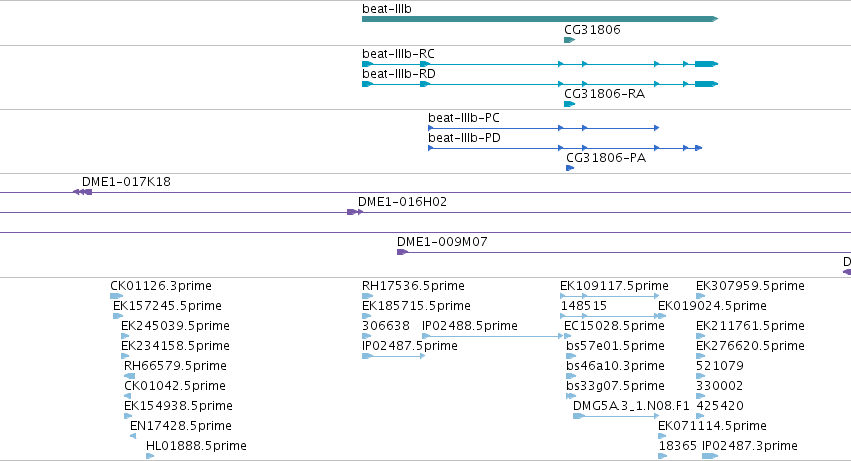Select the DMG5A3_1.N08.F1 EST feature
Image resolution: width=851 pixels, height=461 pixels.
tap(616, 416)
